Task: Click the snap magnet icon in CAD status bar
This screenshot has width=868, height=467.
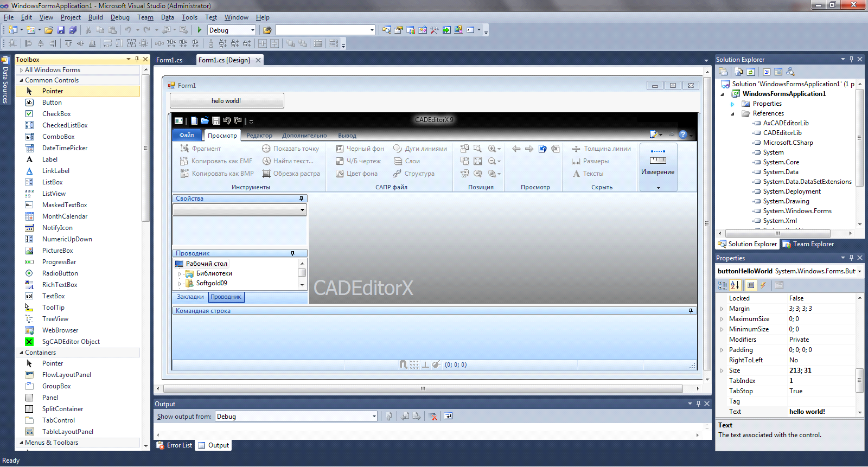Action: tap(403, 364)
